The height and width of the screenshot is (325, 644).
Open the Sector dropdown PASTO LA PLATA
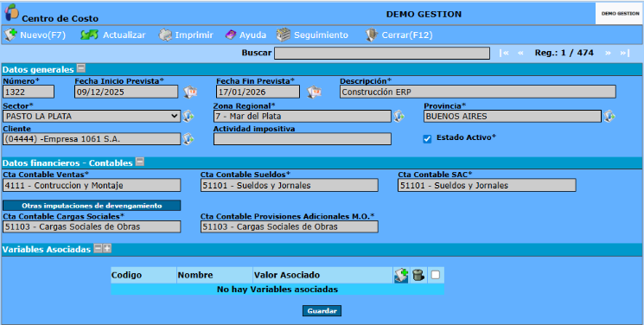point(92,117)
